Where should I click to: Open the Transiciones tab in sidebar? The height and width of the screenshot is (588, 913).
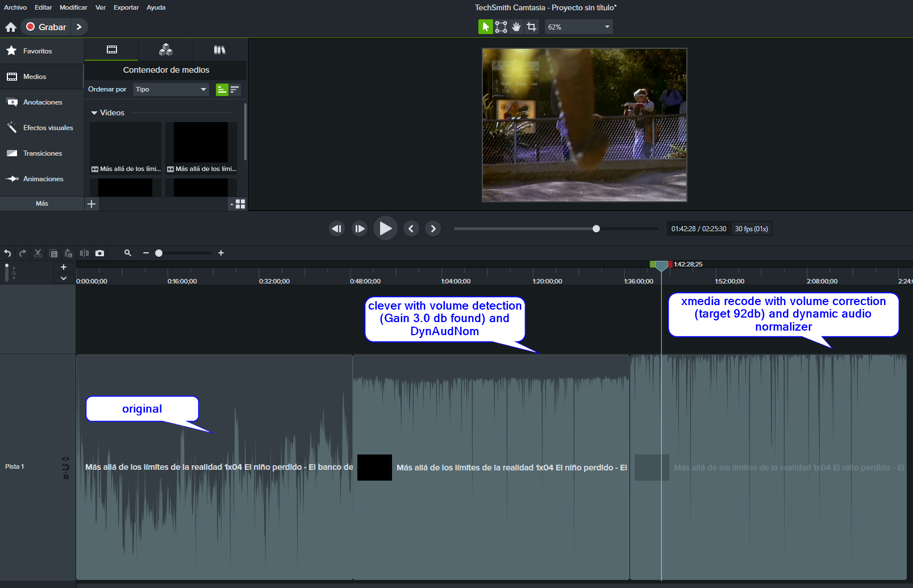coord(42,153)
